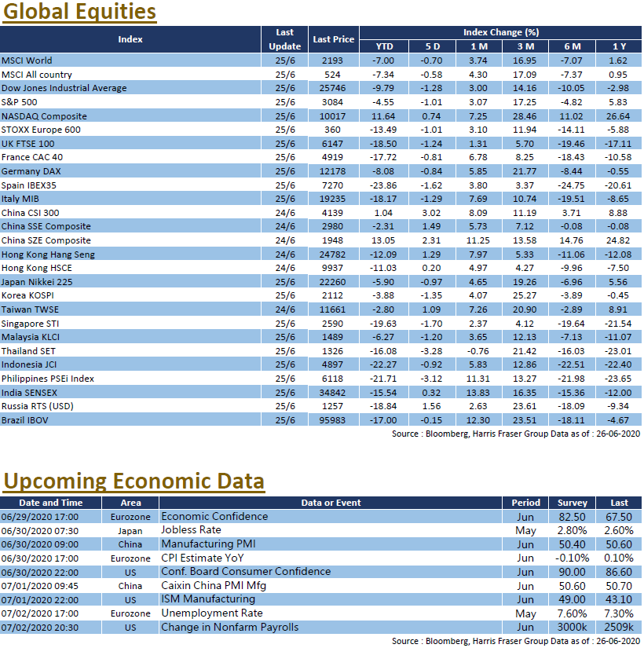The width and height of the screenshot is (644, 648).
Task: Select the Economic Confidence event
Action: point(214,517)
